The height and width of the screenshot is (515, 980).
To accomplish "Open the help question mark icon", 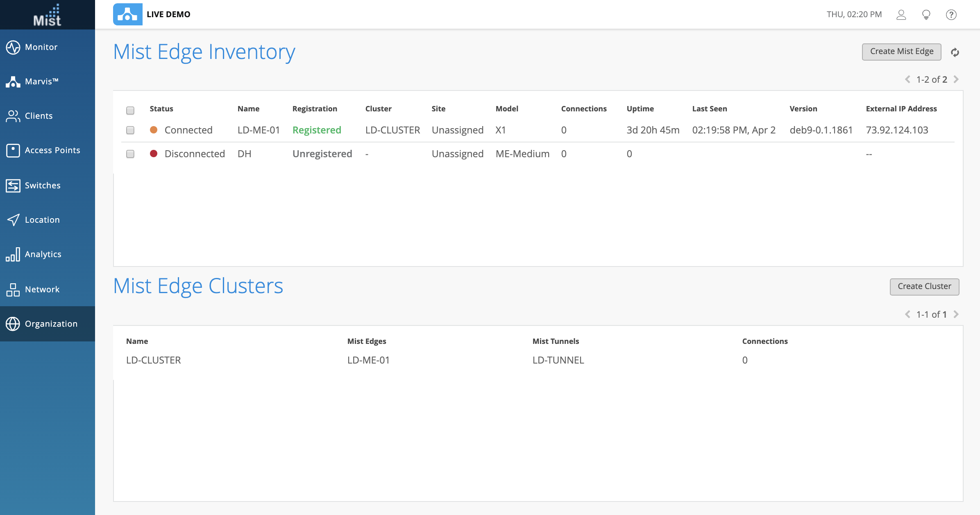I will coord(951,15).
